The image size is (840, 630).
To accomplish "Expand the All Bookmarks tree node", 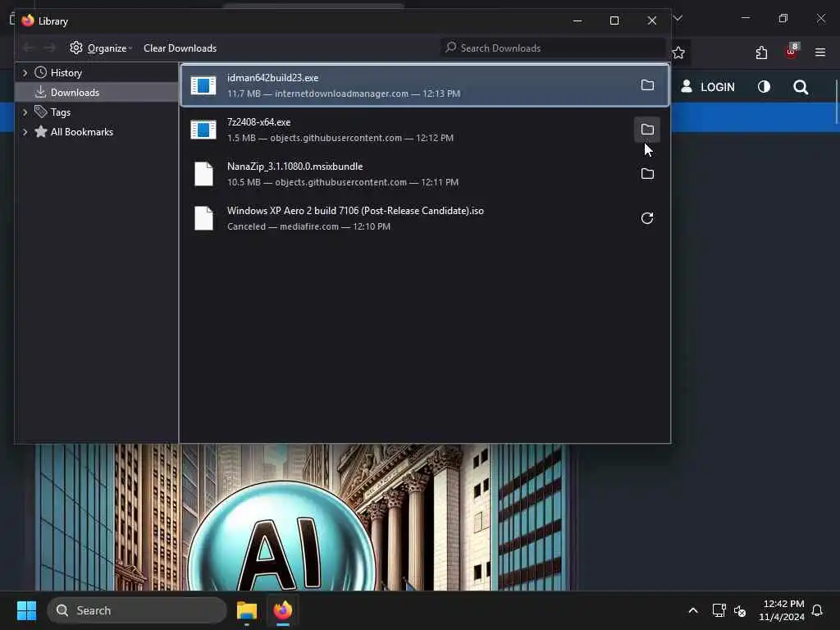I will tap(25, 132).
